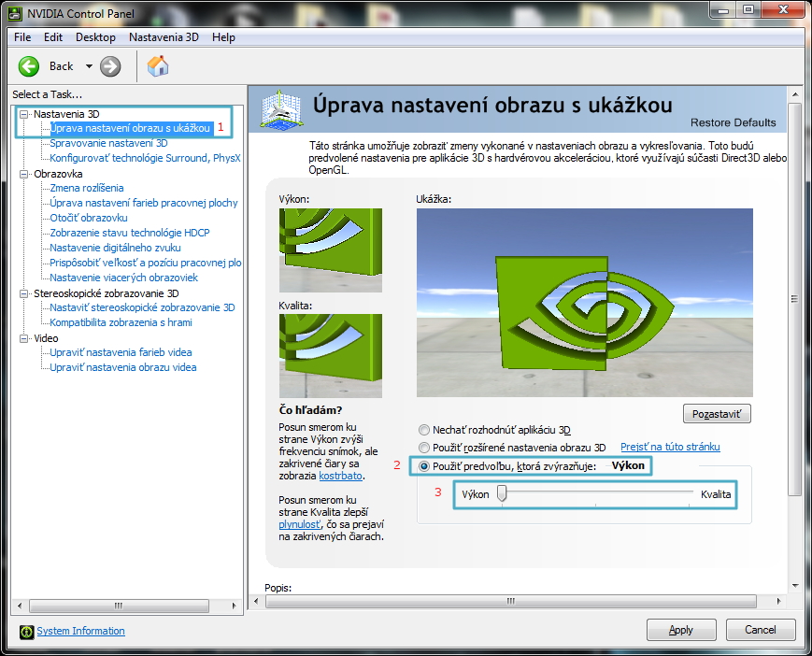Open the Nastavenia 3D menu
The image size is (812, 656).
(164, 37)
